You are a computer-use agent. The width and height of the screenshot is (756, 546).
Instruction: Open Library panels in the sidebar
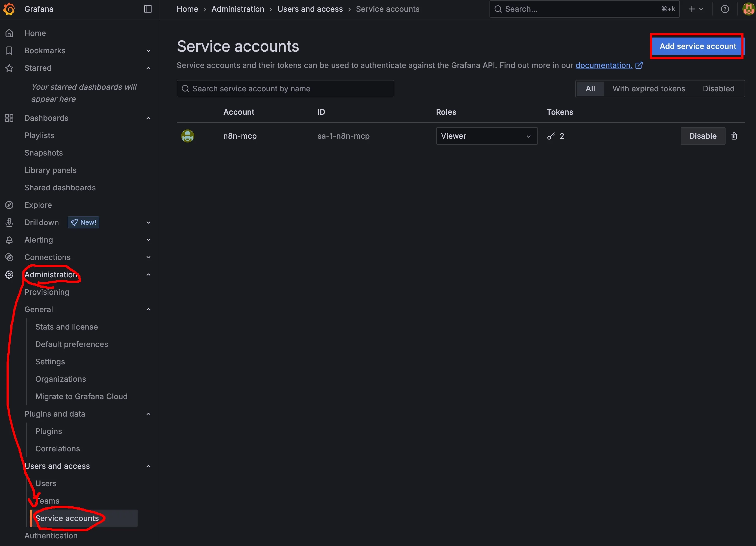[x=50, y=170]
